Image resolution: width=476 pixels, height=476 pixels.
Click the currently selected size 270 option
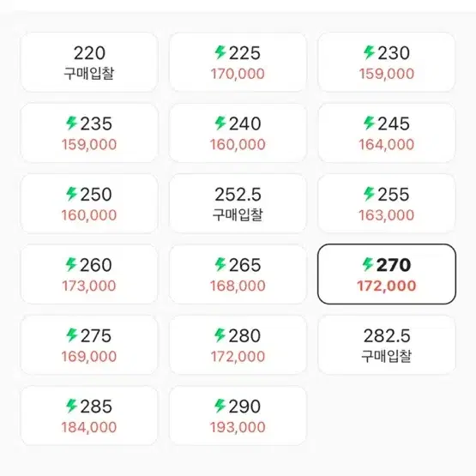pyautogui.click(x=387, y=274)
